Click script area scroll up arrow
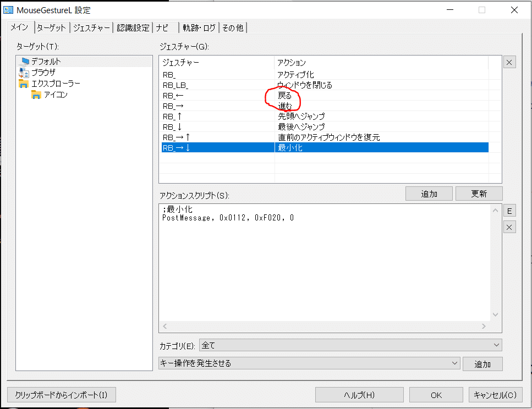Viewport: 532px width, 409px height. (x=495, y=211)
